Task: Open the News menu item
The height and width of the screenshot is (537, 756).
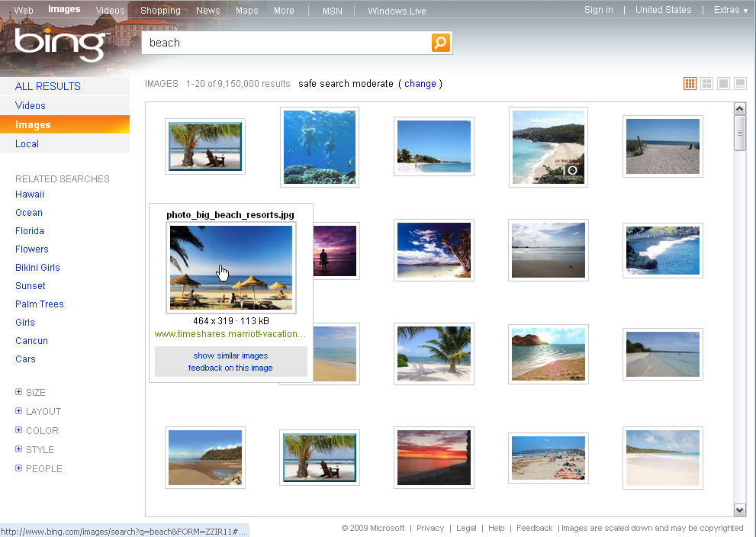Action: [207, 10]
